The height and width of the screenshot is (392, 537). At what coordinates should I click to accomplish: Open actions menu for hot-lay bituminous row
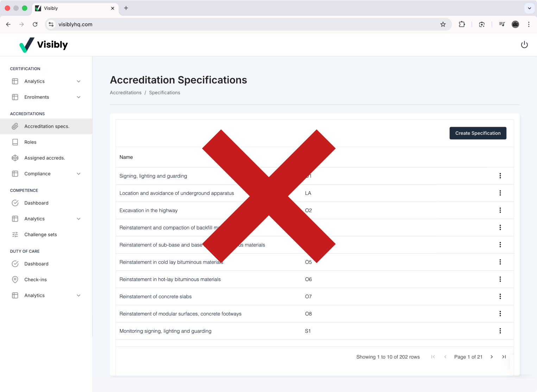coord(500,279)
